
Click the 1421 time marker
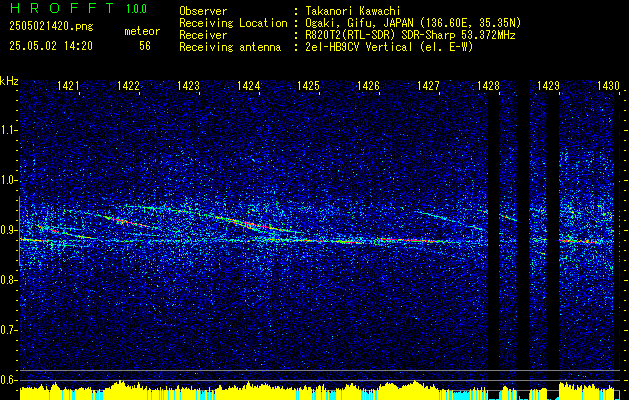pos(68,86)
